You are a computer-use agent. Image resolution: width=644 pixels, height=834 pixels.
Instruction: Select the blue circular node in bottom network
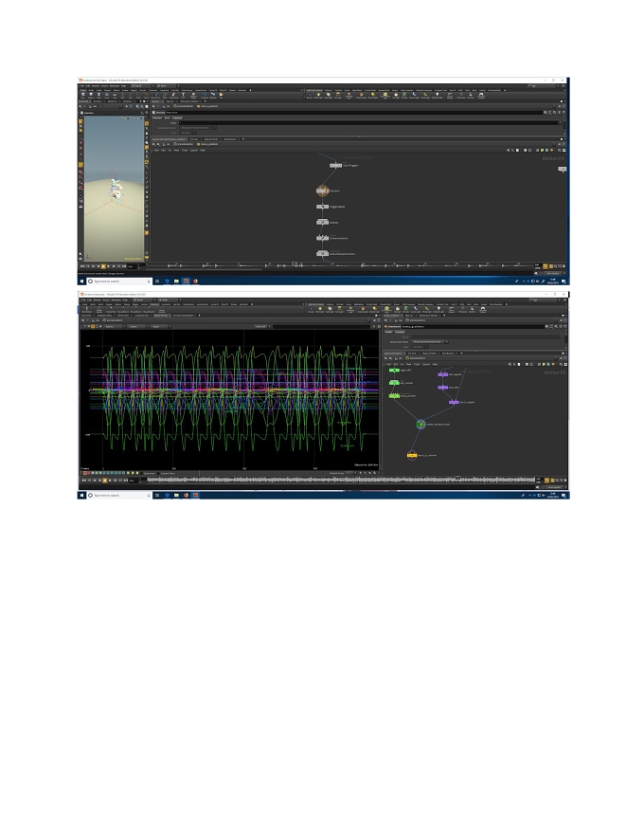(420, 424)
